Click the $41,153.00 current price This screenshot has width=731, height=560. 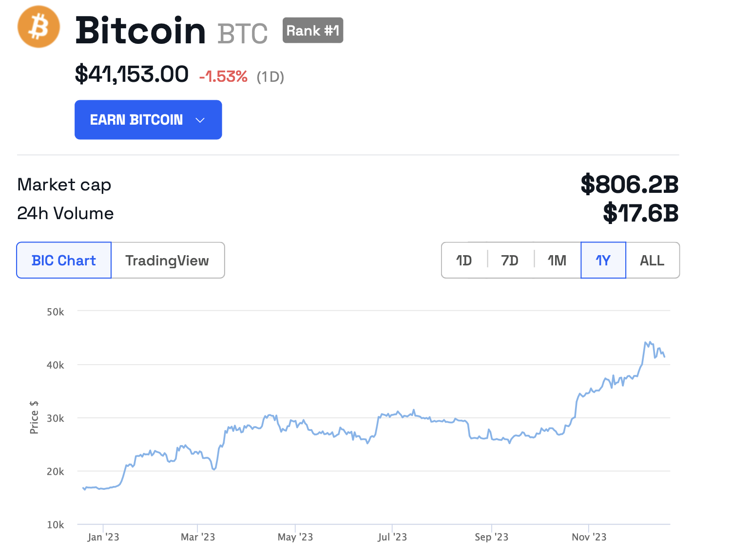coord(132,75)
